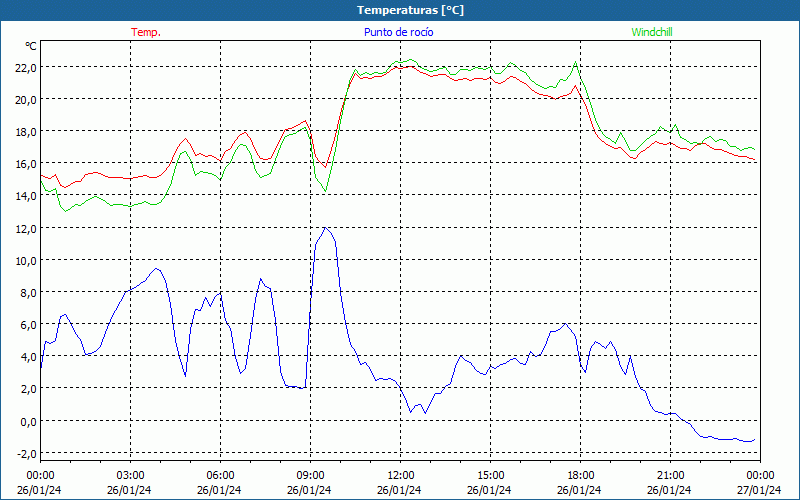Viewport: 800px width, 500px height.
Task: Click the 8,0 y-axis value
Action: click(28, 293)
